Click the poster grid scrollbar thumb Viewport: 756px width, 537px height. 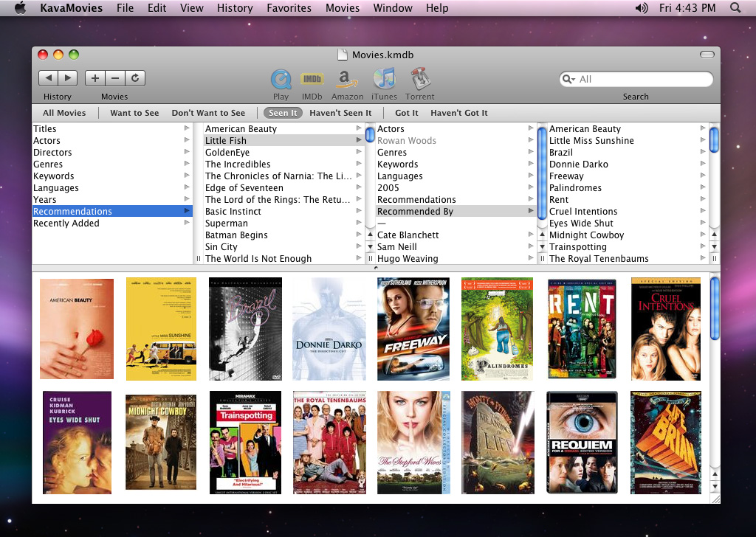[x=715, y=308]
